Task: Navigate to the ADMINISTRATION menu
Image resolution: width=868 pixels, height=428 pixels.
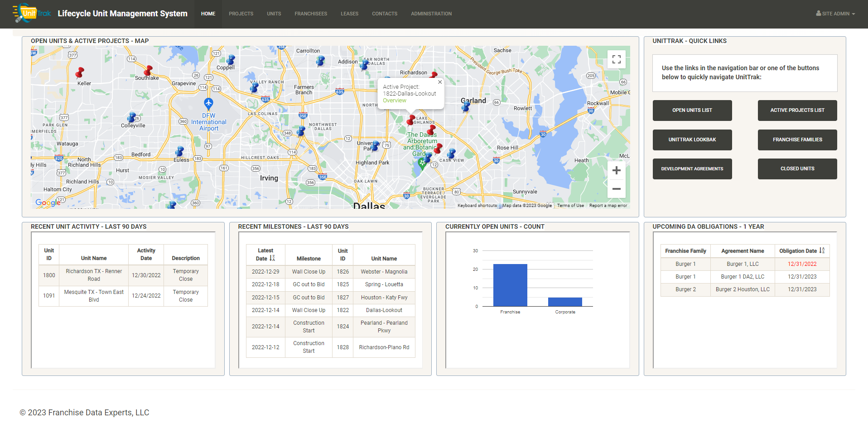Action: tap(431, 14)
